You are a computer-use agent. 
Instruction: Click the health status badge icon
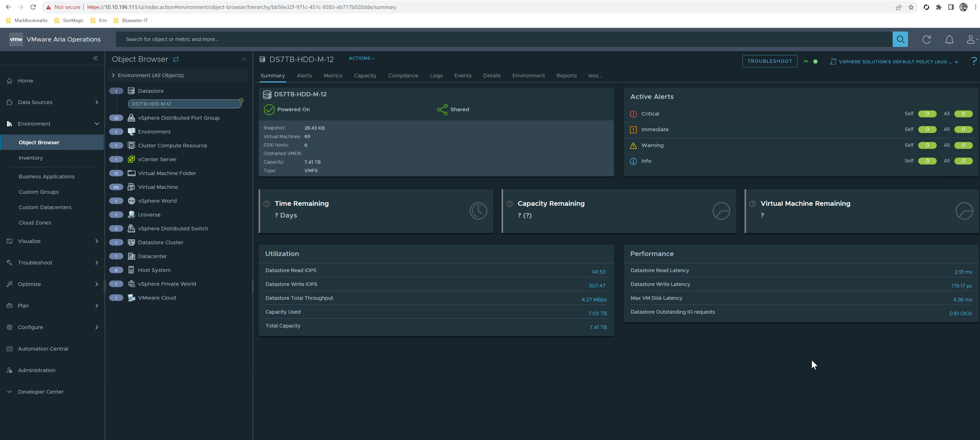(x=815, y=62)
